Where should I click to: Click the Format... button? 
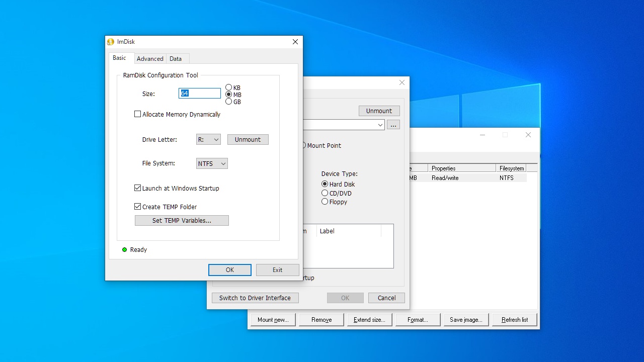[x=418, y=320]
